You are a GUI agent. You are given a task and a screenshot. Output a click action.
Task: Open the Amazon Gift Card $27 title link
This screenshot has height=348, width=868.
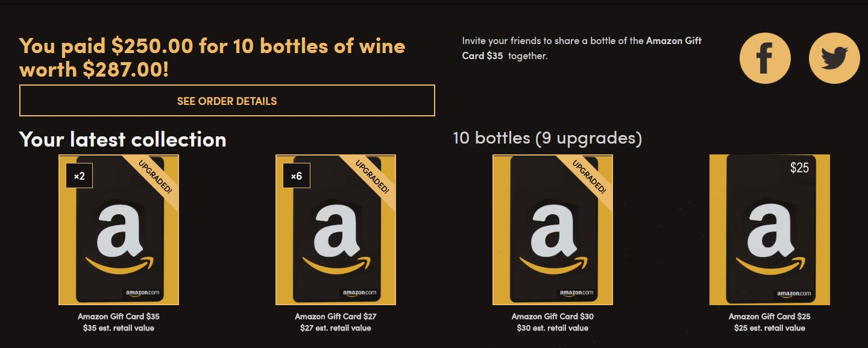pos(336,316)
